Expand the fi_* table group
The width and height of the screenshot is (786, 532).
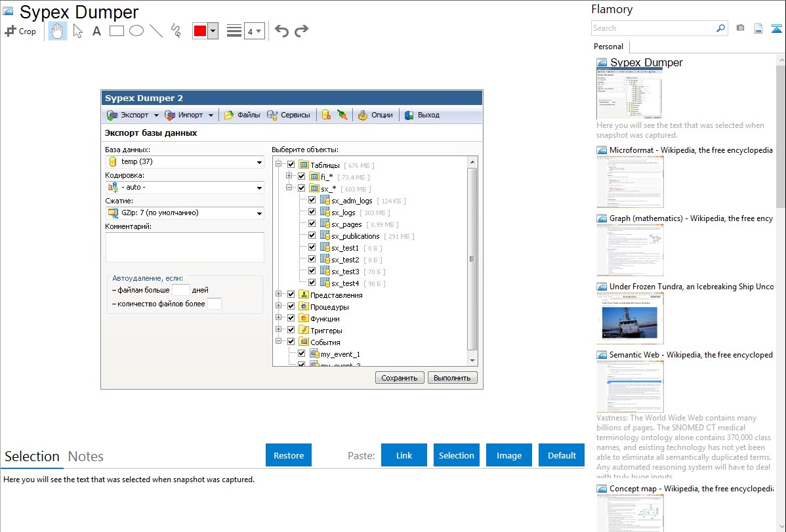click(x=289, y=177)
